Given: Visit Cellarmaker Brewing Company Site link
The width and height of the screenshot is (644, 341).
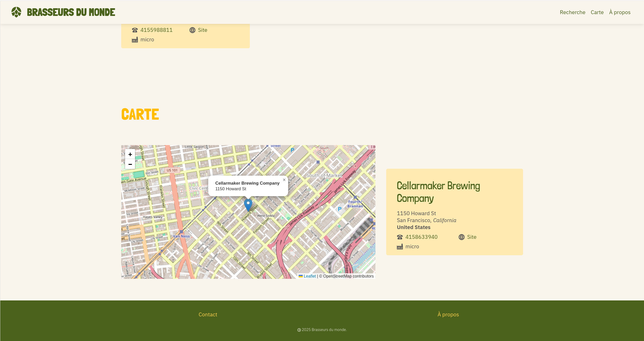Looking at the screenshot, I should point(471,237).
